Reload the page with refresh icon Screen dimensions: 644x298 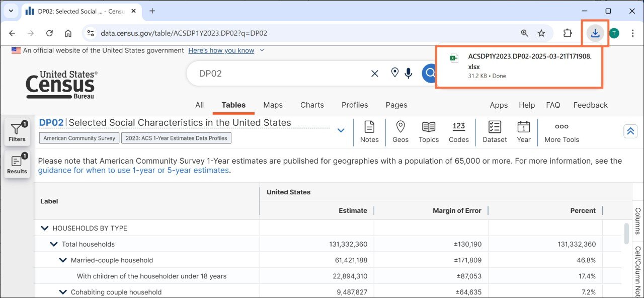[x=49, y=33]
